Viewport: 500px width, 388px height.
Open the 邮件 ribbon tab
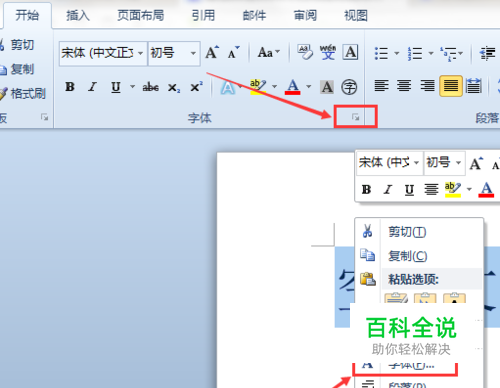tap(254, 15)
